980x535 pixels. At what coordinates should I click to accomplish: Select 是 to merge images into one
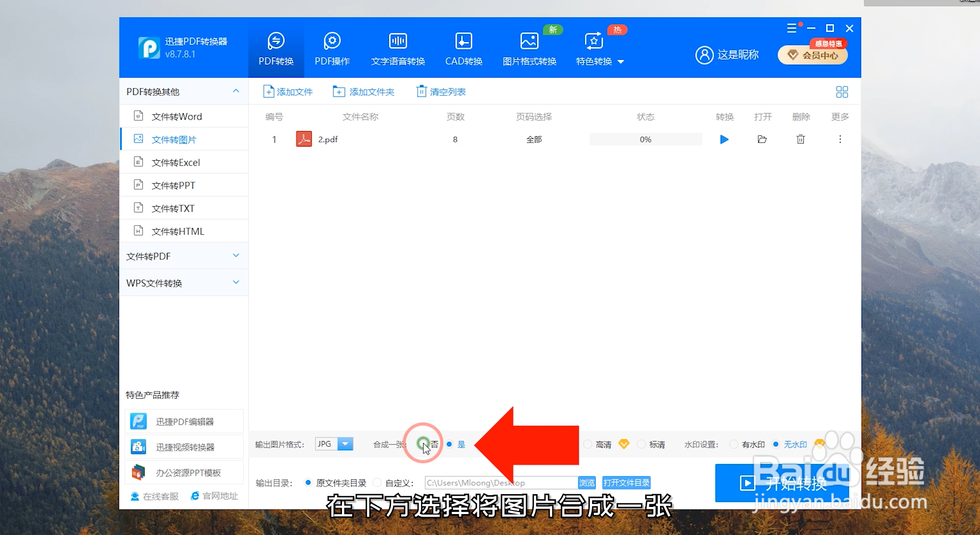[450, 444]
